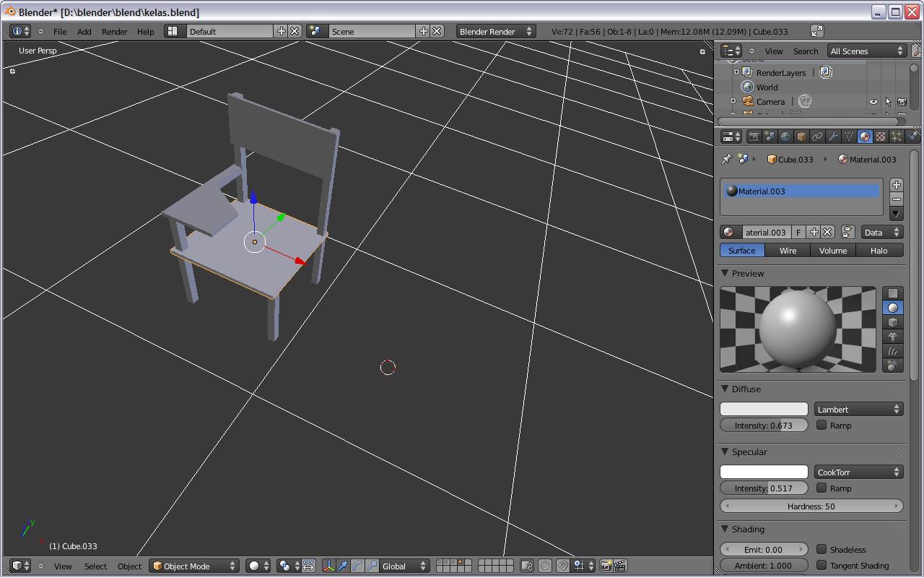Enable the rotate manipulator arc icon
Viewport: 924px width, 578px height.
pyautogui.click(x=357, y=566)
